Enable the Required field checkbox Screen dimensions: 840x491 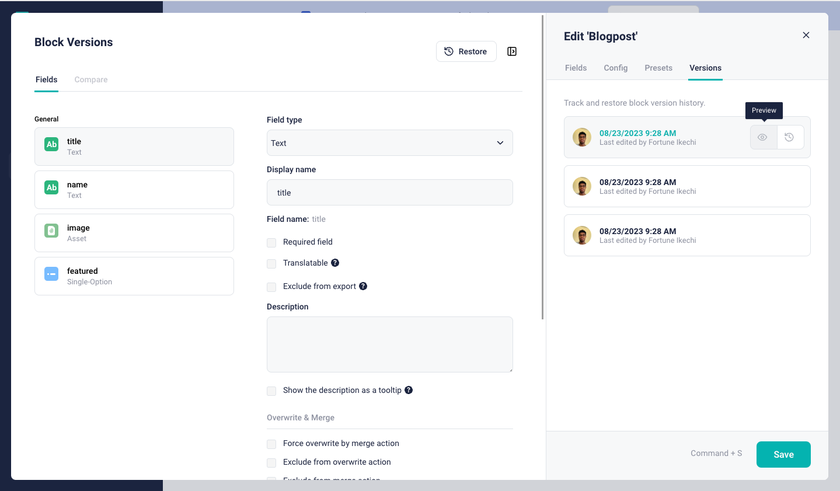[272, 243]
